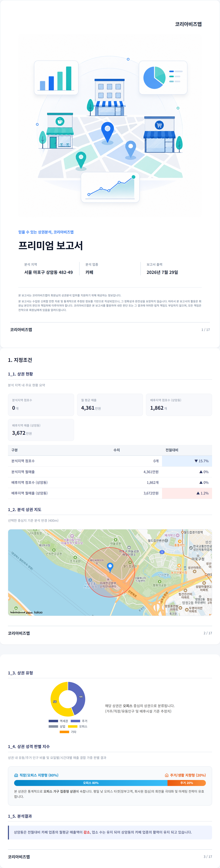Click the 상업 legend color swatch
The width and height of the screenshot is (220, 868).
(x=53, y=726)
